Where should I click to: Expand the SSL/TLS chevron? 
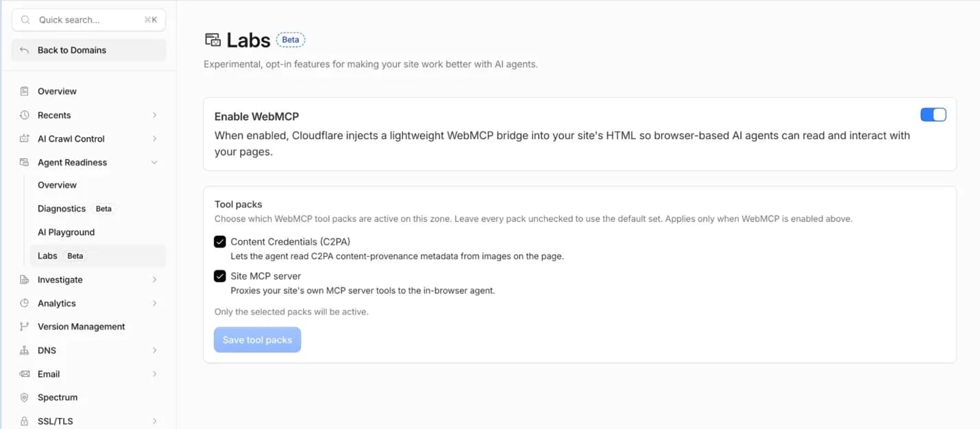tap(154, 421)
